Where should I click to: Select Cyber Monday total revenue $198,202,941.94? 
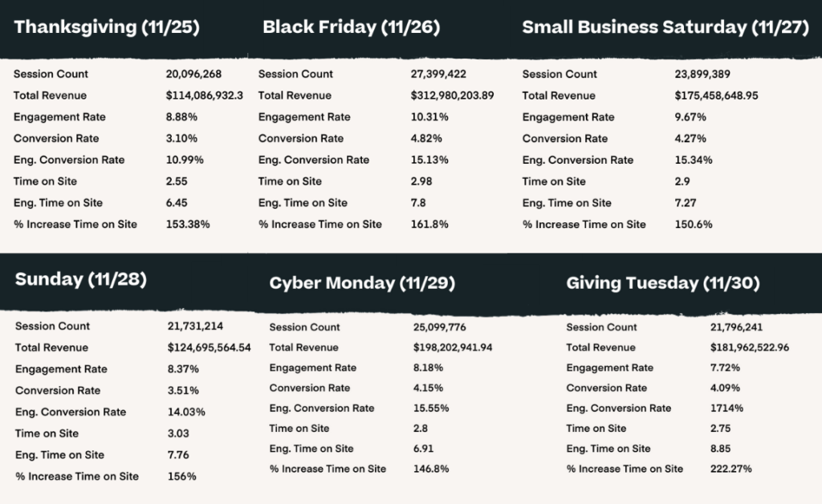pos(453,348)
